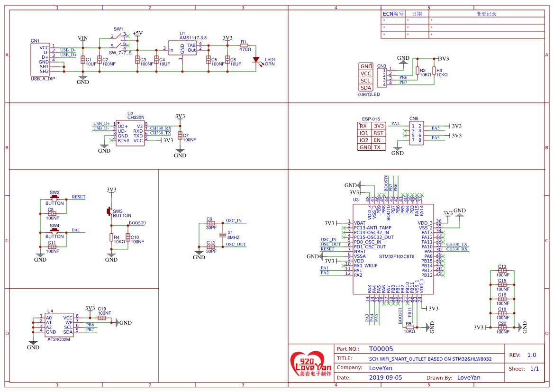
Task: Select the REV value 1.0
Action: coord(532,355)
